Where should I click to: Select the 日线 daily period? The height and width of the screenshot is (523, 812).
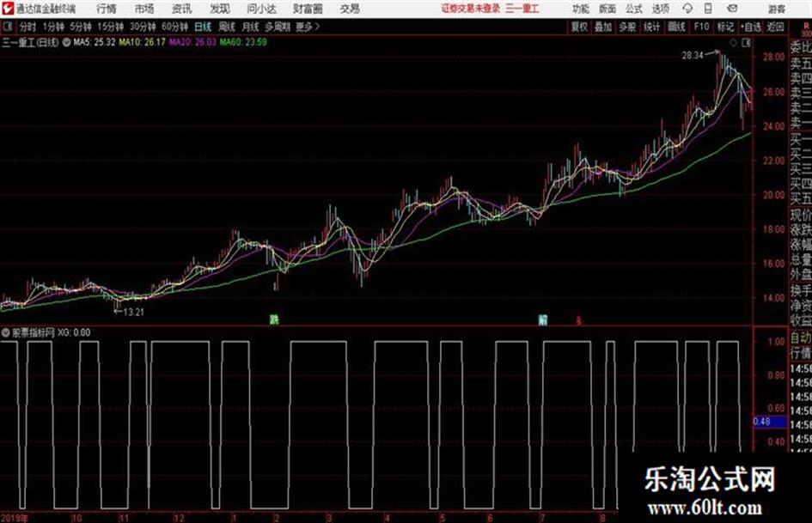(203, 27)
